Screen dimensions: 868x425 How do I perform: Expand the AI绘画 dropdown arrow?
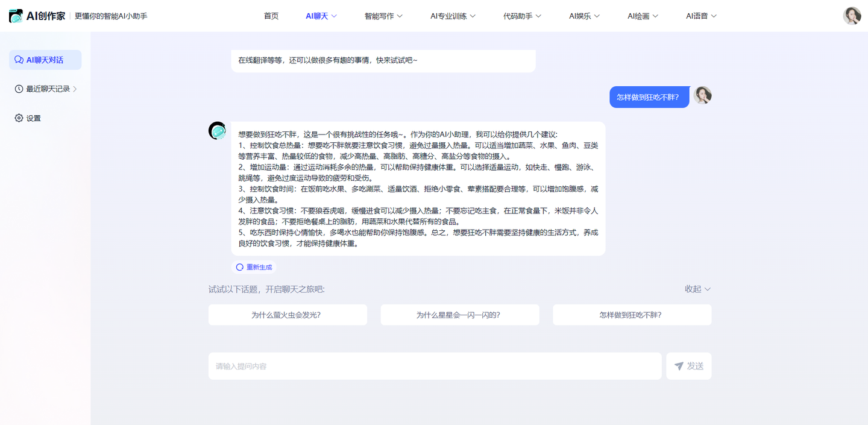(655, 16)
